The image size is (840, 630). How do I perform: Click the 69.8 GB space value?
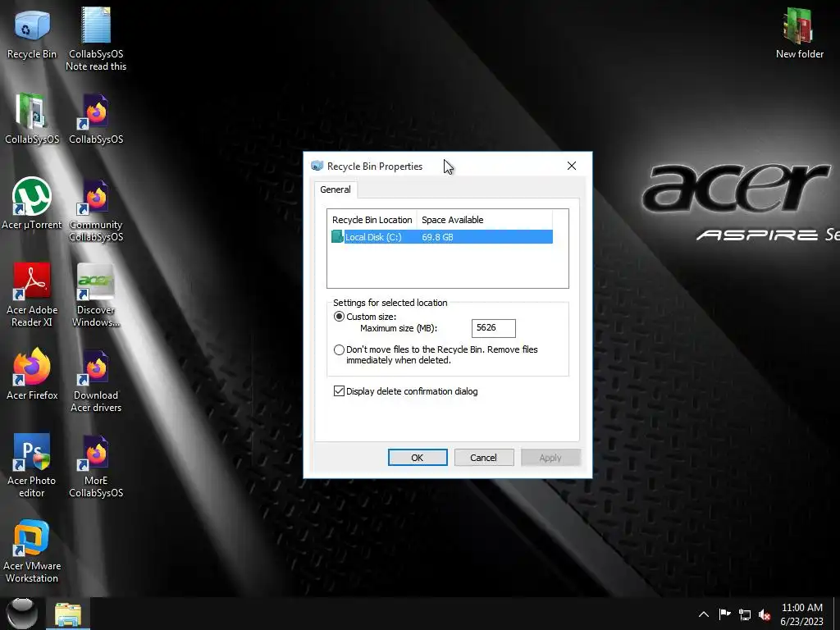coord(437,237)
